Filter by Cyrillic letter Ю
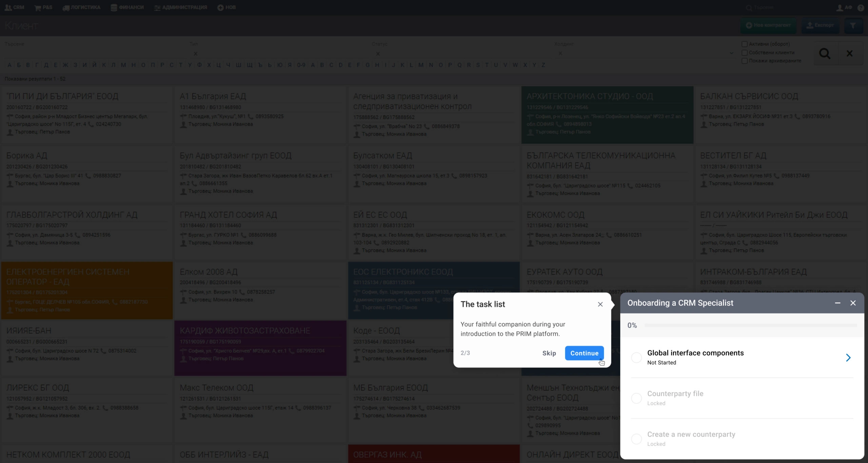The height and width of the screenshot is (463, 868). click(280, 65)
